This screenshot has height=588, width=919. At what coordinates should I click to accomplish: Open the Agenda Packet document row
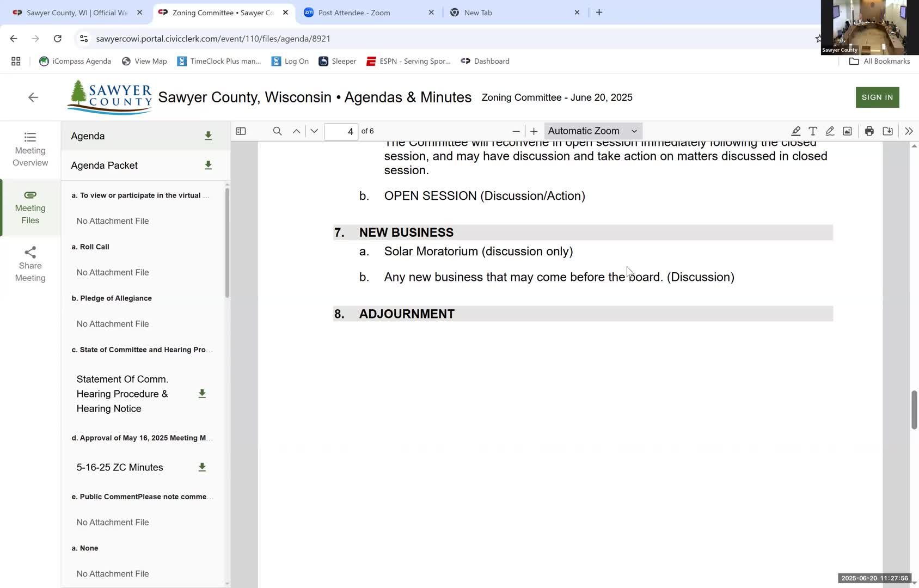point(145,166)
